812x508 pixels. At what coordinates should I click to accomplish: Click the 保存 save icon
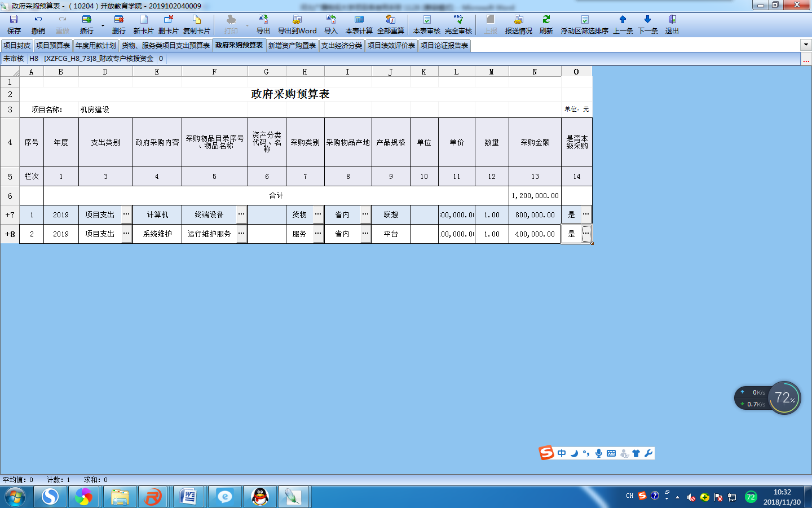[x=14, y=20]
